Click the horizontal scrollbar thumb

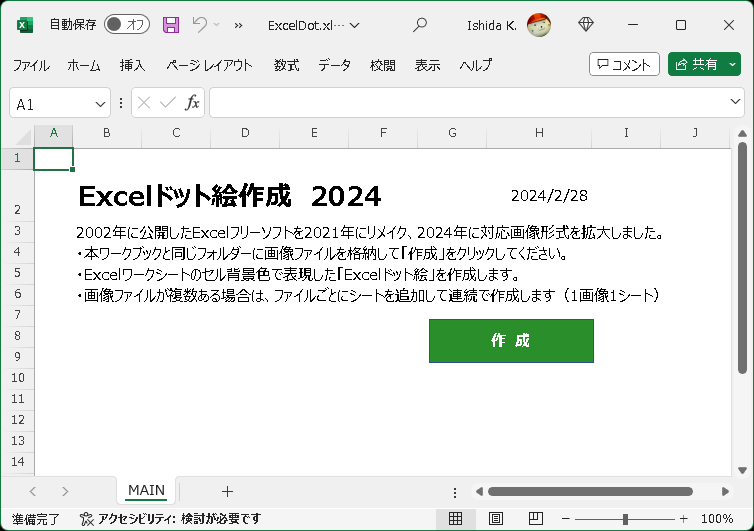click(x=591, y=492)
